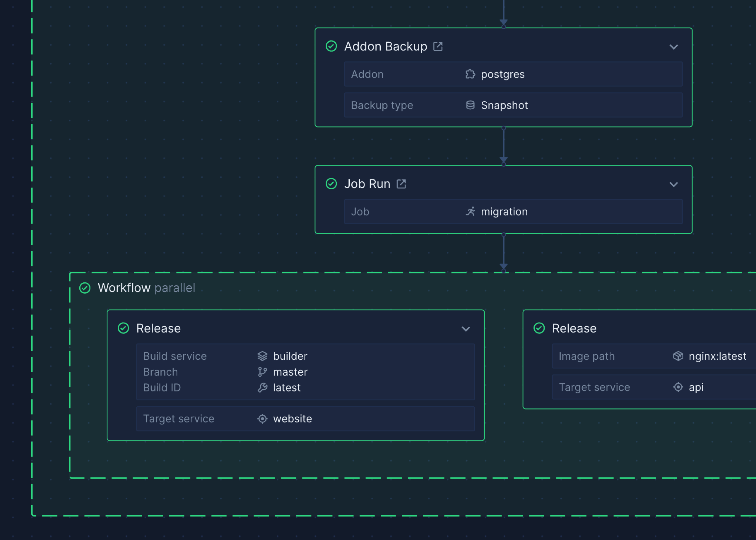Select the Snapshot backup type value

504,105
